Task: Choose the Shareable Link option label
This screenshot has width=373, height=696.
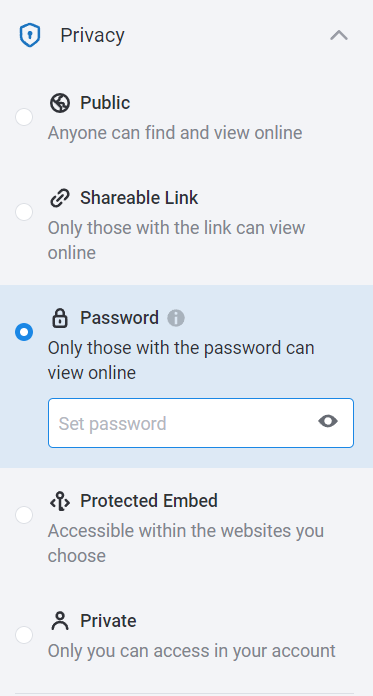Action: point(139,198)
